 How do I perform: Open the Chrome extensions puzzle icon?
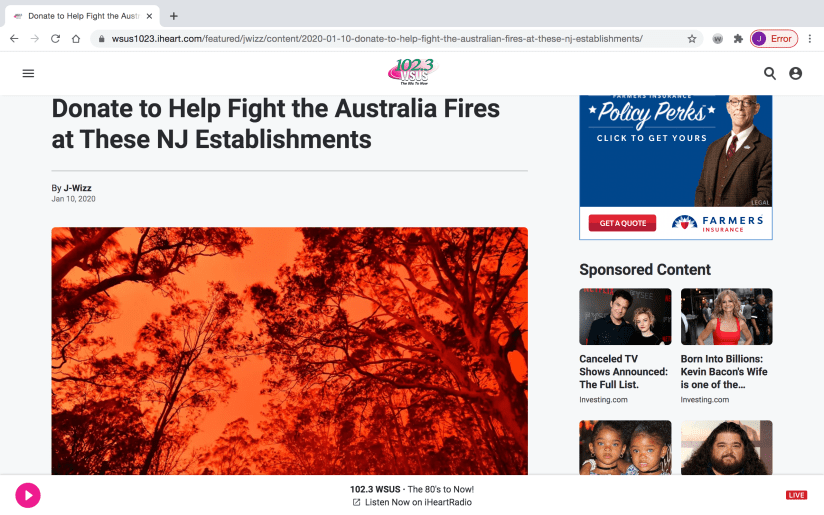(738, 39)
